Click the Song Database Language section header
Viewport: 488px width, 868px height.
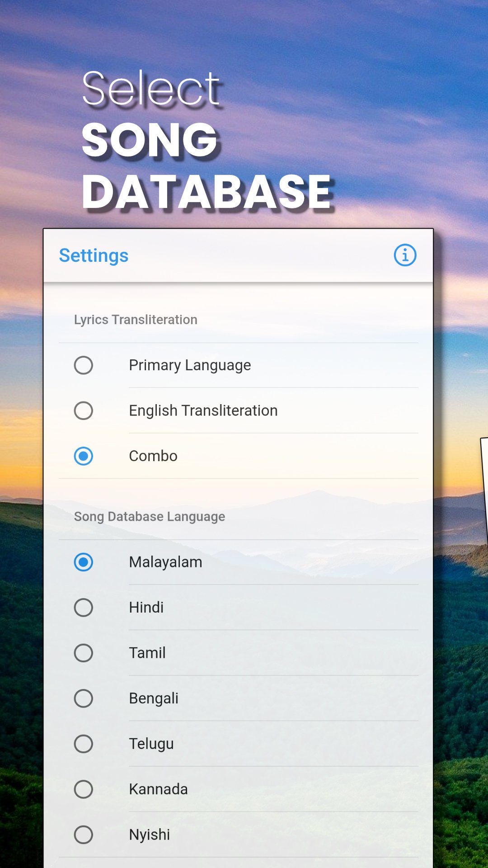pos(150,516)
